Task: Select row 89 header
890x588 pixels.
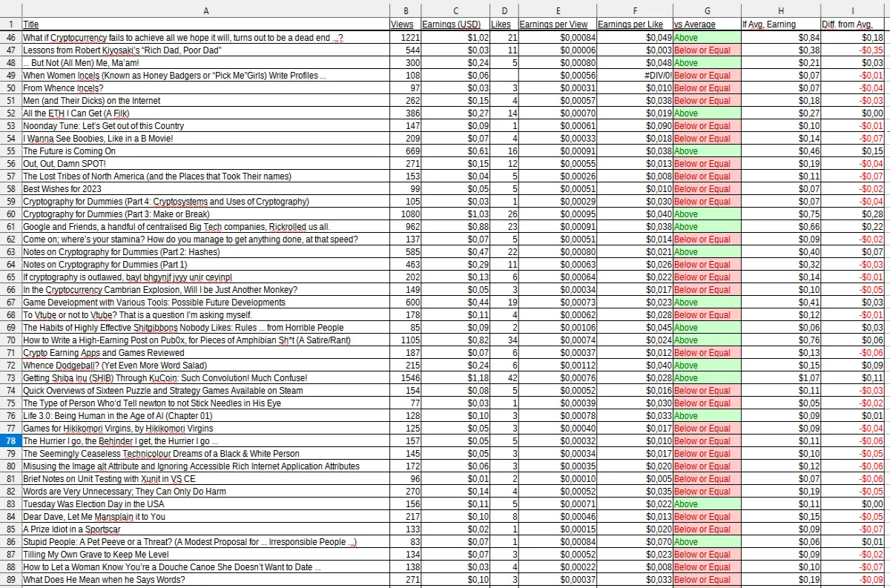Action: [10, 579]
